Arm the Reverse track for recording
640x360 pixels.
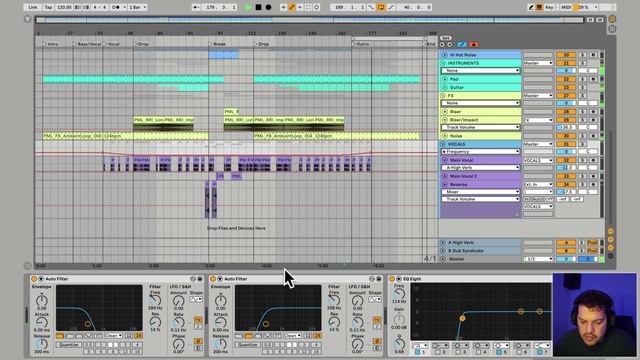[x=593, y=184]
